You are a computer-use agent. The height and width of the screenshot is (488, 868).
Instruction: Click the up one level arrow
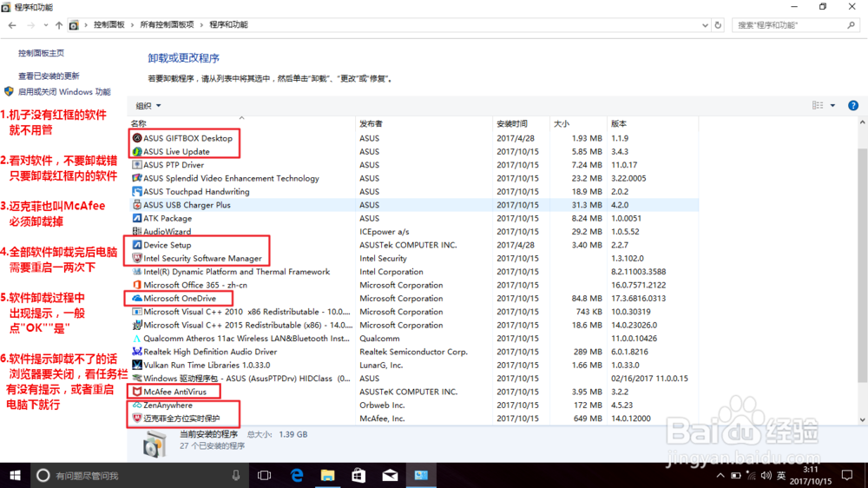pos(59,25)
